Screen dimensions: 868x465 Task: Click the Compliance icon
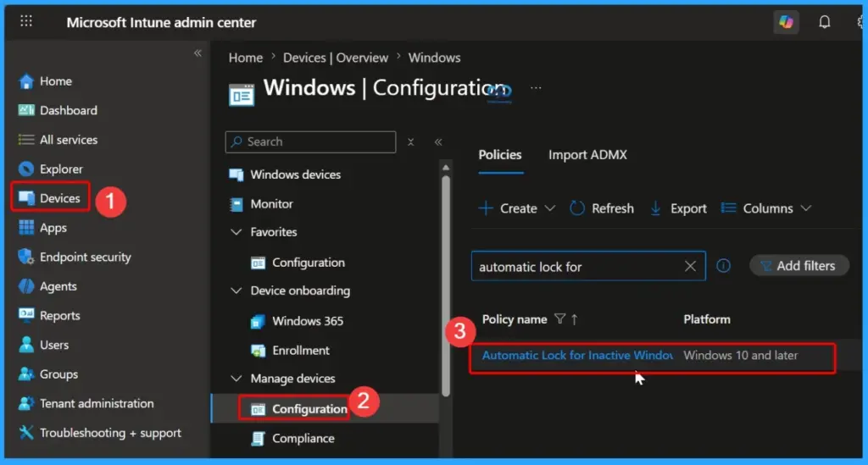click(258, 439)
